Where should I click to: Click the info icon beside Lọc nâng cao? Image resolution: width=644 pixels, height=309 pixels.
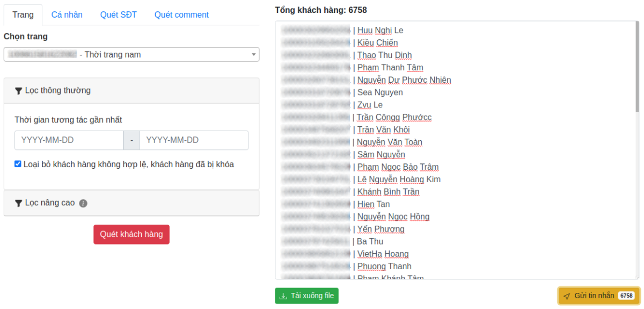(83, 203)
